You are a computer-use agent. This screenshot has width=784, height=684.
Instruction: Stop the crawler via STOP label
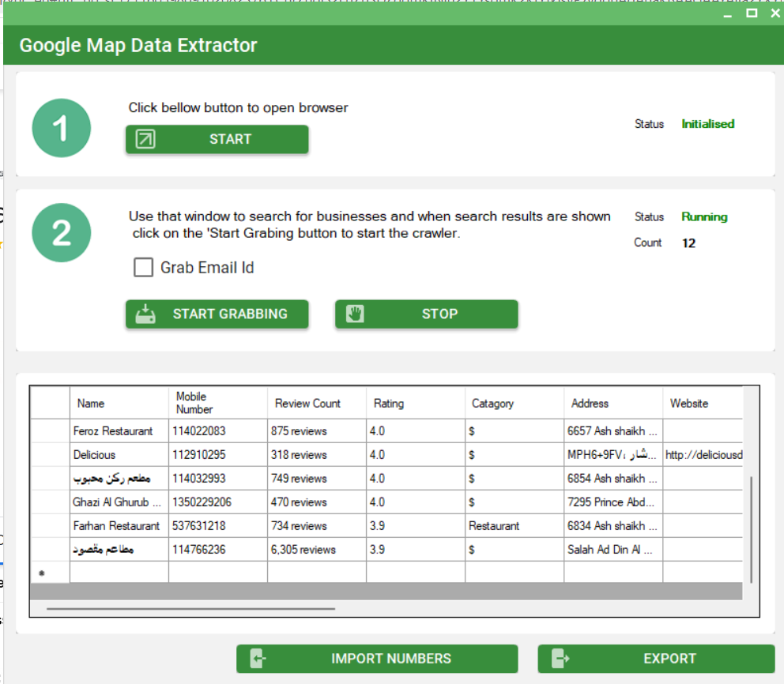pyautogui.click(x=439, y=314)
